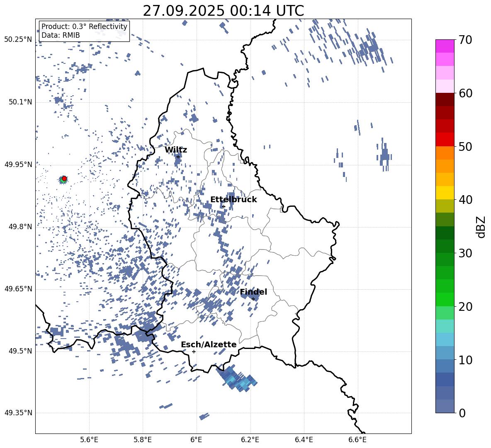491x448 pixels.
Task: Click the 6.2°E longitude label
Action: point(250,440)
